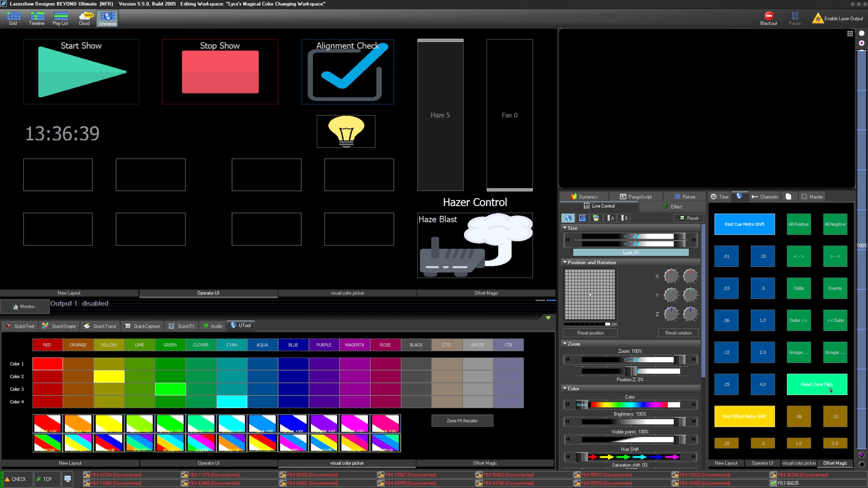Select the cyan Color 4 swatch
Screen dimensions: 868x488
point(232,402)
